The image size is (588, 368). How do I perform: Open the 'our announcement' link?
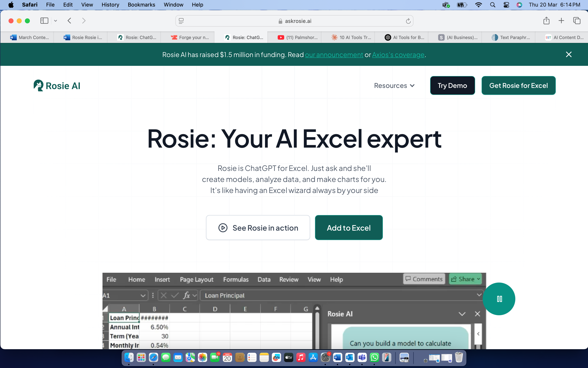click(x=334, y=55)
